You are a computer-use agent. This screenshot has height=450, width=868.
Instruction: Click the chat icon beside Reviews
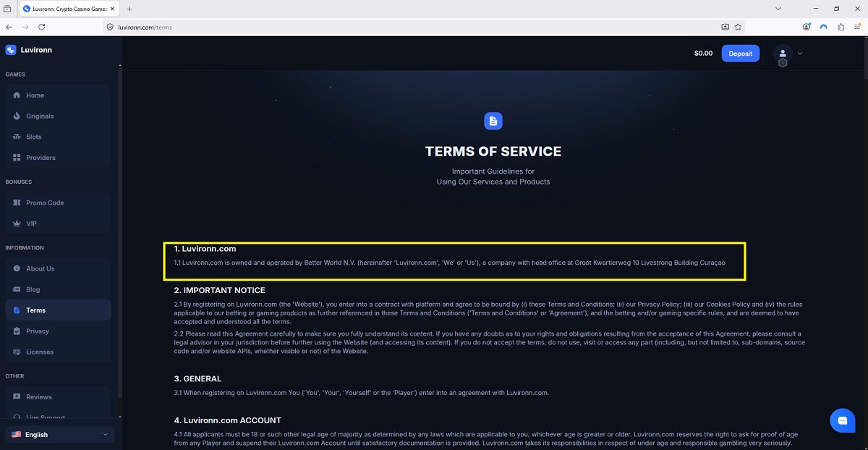pos(17,396)
